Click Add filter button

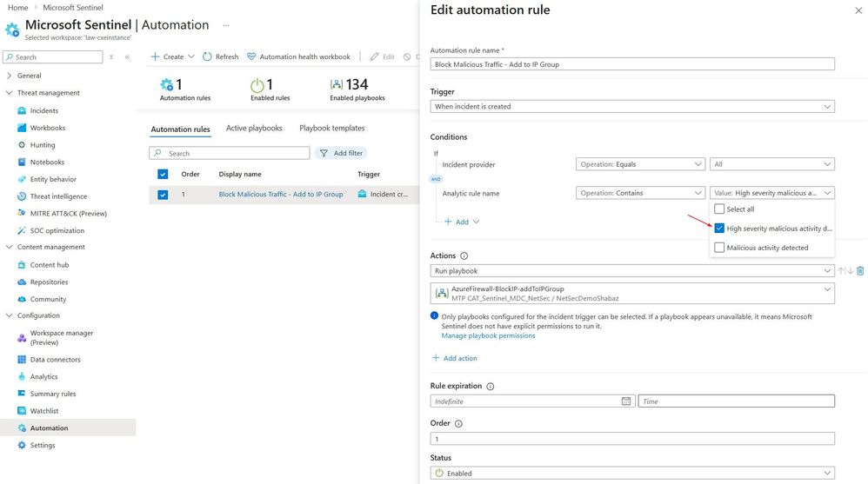(x=341, y=153)
